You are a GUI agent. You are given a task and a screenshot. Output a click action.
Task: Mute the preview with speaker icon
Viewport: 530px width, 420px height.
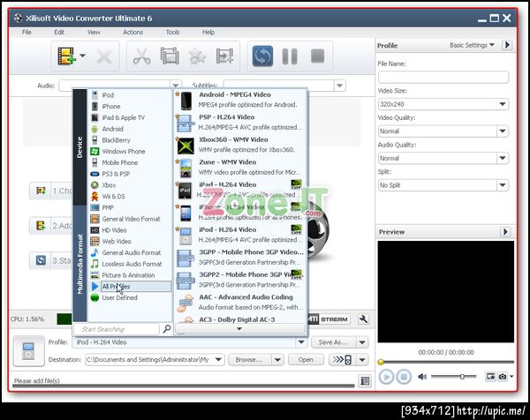click(x=422, y=377)
